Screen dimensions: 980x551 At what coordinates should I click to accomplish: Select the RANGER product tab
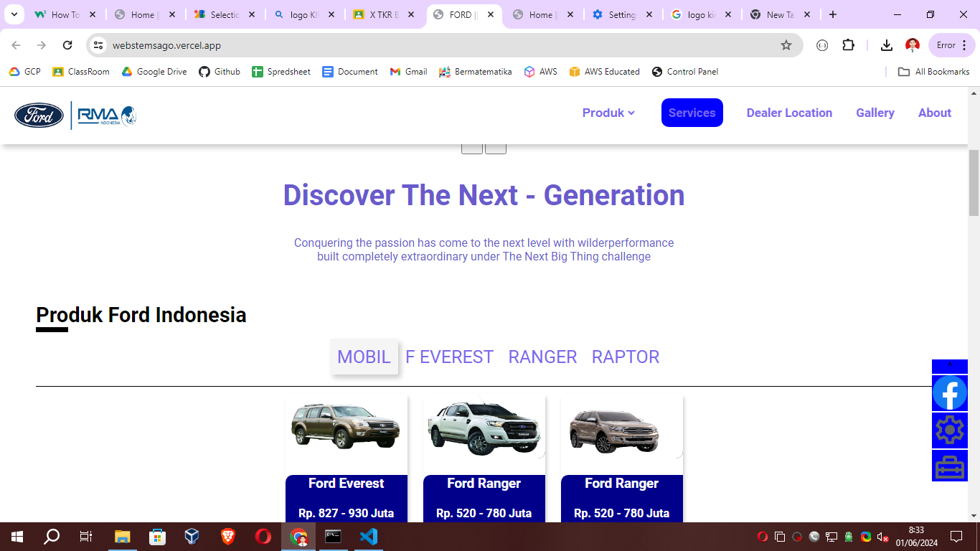542,357
